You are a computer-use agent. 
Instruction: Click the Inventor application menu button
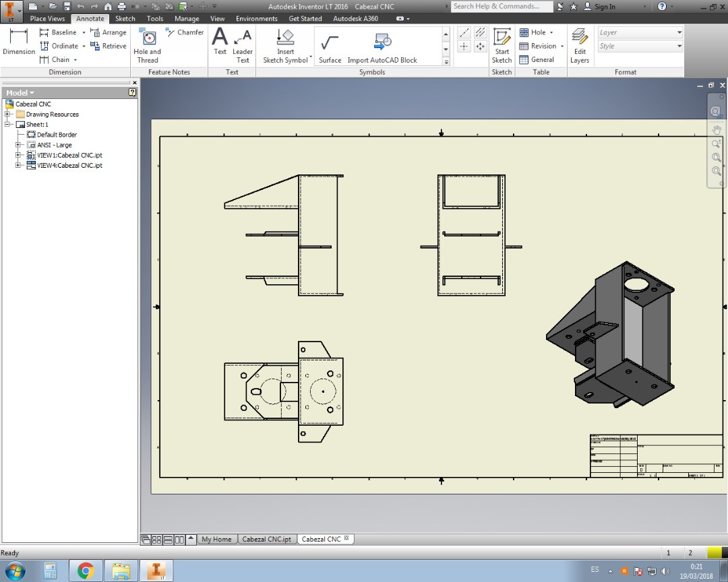[11, 11]
